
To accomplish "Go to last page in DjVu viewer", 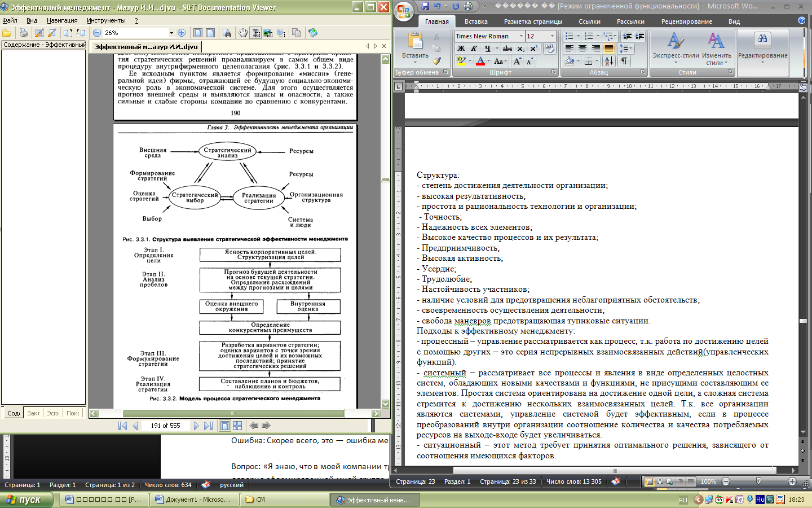I will pyautogui.click(x=208, y=426).
